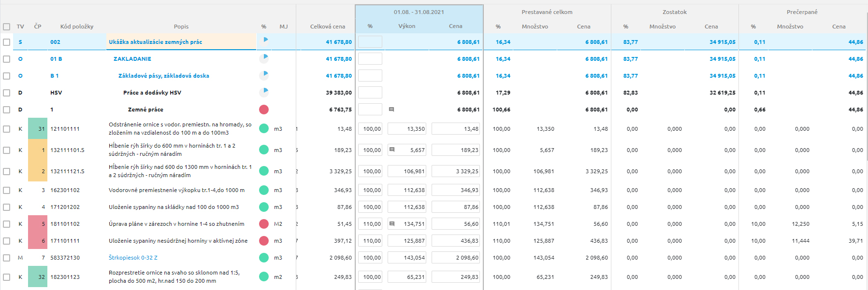Screen dimensions: 868x290
Task: Click progress pie icon for row 002
Action: pyautogui.click(x=264, y=41)
